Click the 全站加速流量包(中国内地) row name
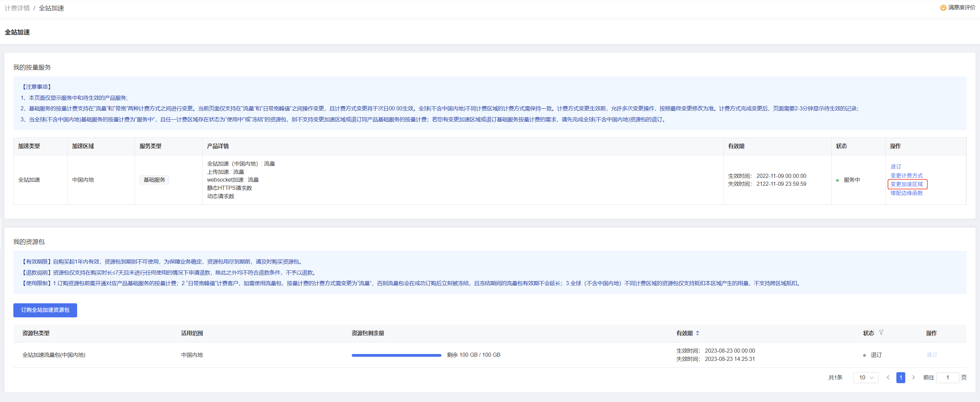980x402 pixels. point(53,355)
